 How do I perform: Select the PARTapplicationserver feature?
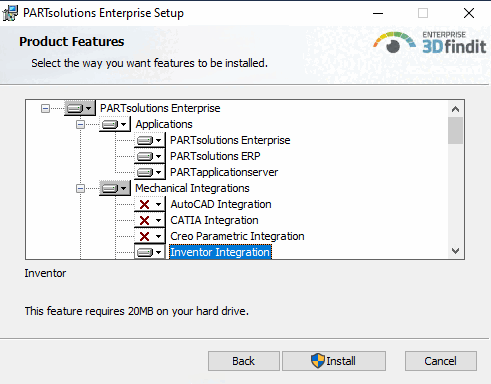click(x=224, y=172)
